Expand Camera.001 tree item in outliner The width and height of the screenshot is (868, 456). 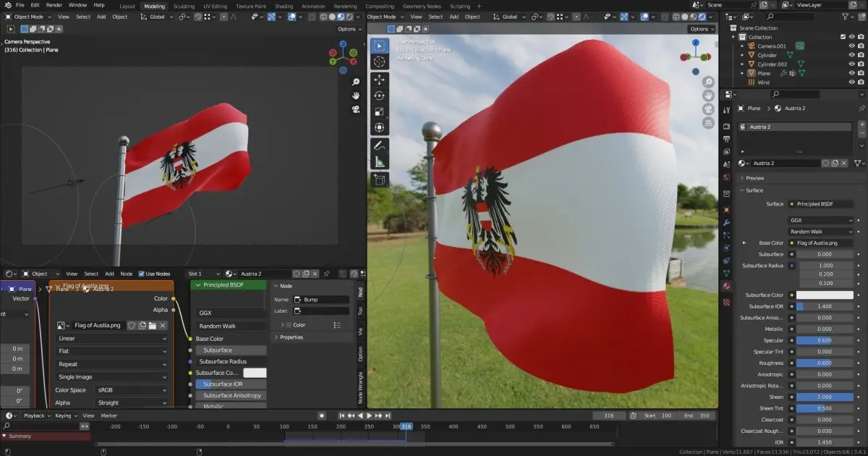742,46
